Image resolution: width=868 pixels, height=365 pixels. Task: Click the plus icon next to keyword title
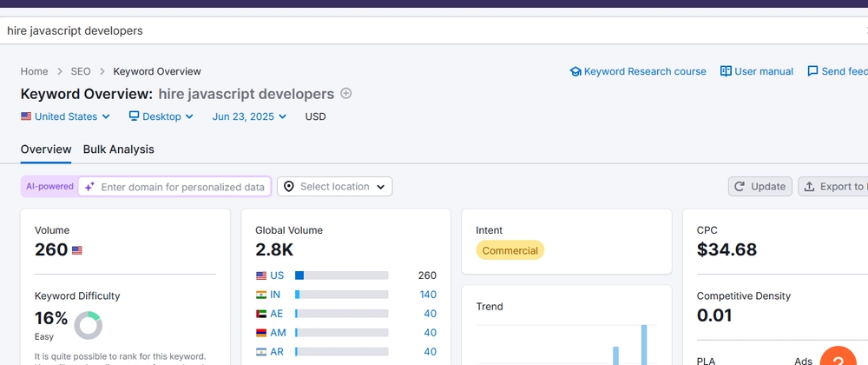pos(346,94)
